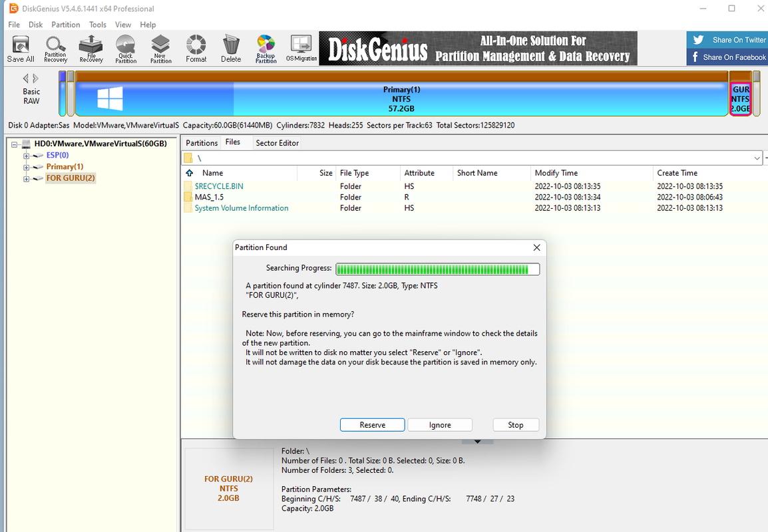This screenshot has width=768, height=532.
Task: Expand the FOR GURU(2) partition node
Action: click(x=26, y=179)
